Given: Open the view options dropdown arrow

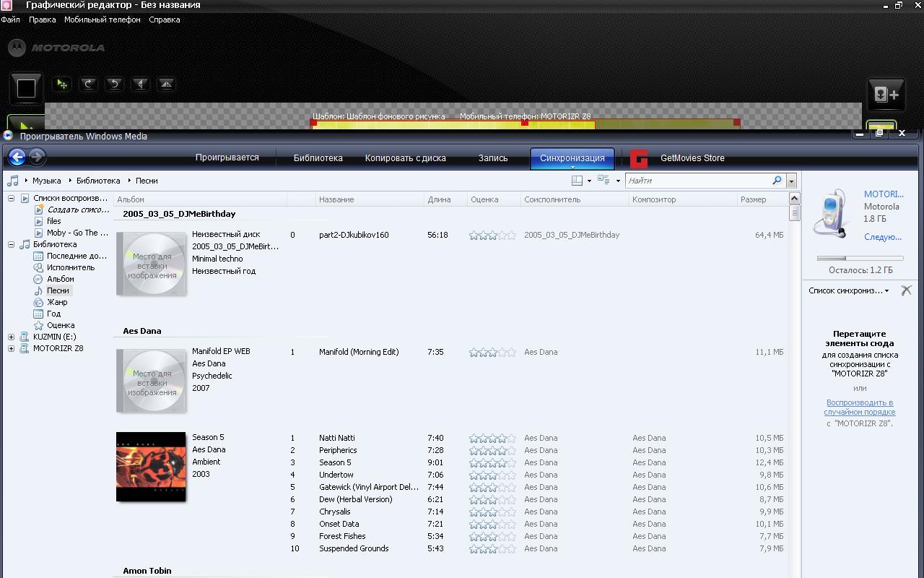Looking at the screenshot, I should 618,181.
